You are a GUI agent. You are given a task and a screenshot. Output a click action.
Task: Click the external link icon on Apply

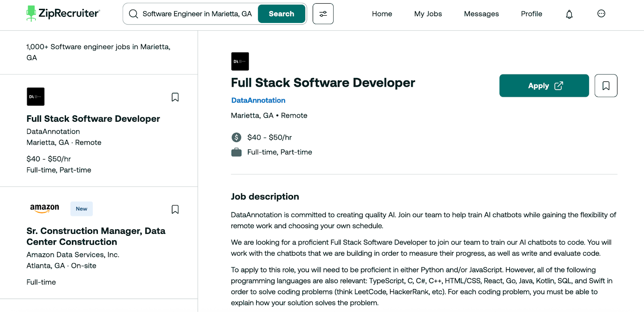click(558, 86)
